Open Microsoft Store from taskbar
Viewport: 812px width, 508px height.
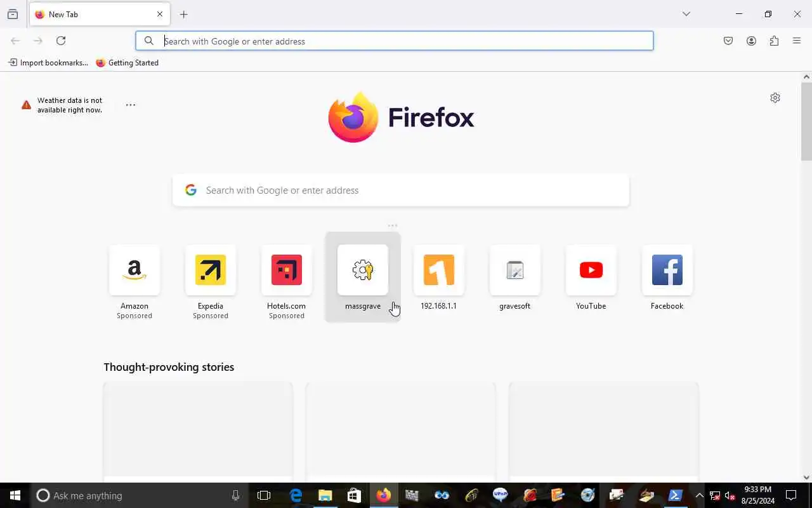(354, 495)
